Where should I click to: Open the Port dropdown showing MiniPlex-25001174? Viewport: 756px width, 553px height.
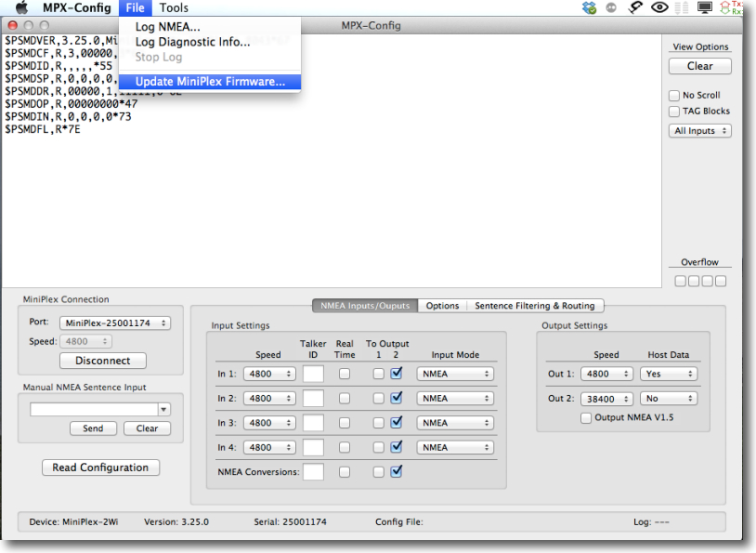[x=115, y=323]
